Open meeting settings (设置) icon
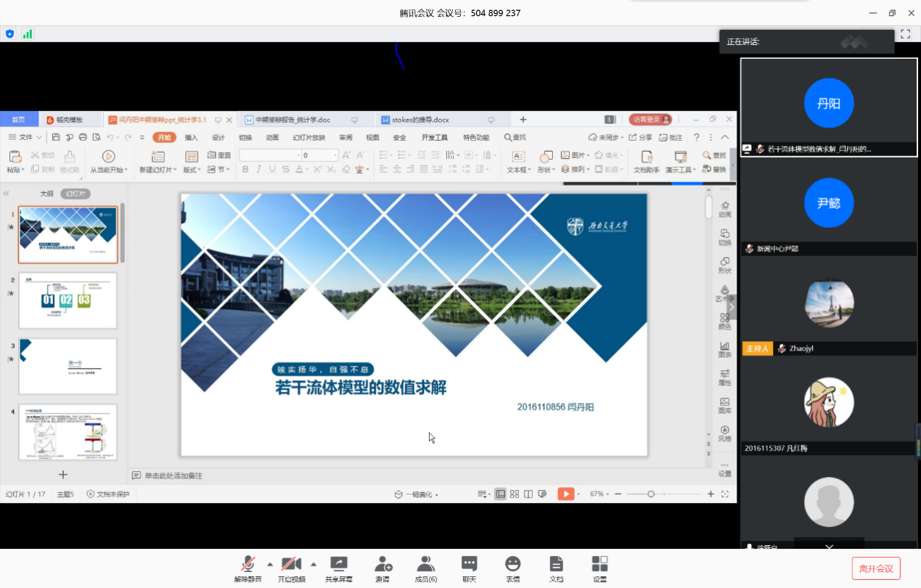The width and height of the screenshot is (921, 588). (x=599, y=565)
